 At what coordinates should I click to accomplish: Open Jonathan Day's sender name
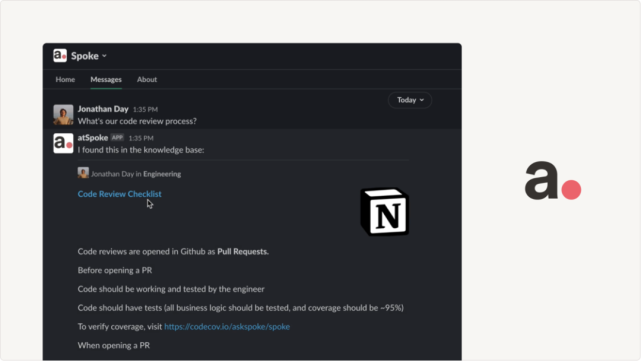103,109
